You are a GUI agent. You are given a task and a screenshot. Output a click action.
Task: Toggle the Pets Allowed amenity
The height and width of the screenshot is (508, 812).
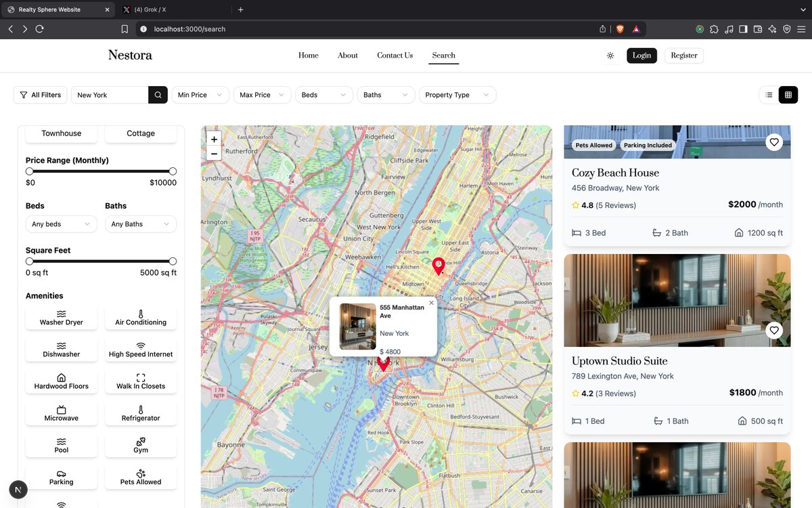click(x=141, y=478)
